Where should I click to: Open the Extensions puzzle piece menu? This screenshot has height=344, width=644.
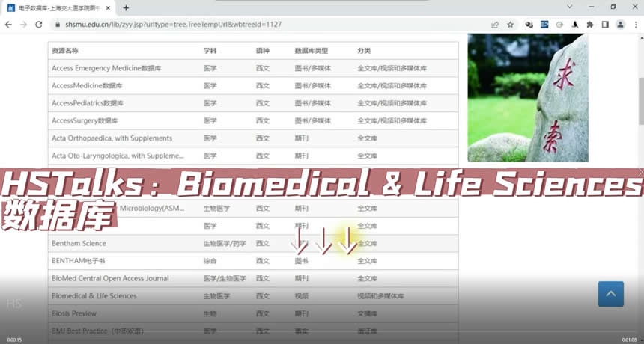click(x=590, y=25)
